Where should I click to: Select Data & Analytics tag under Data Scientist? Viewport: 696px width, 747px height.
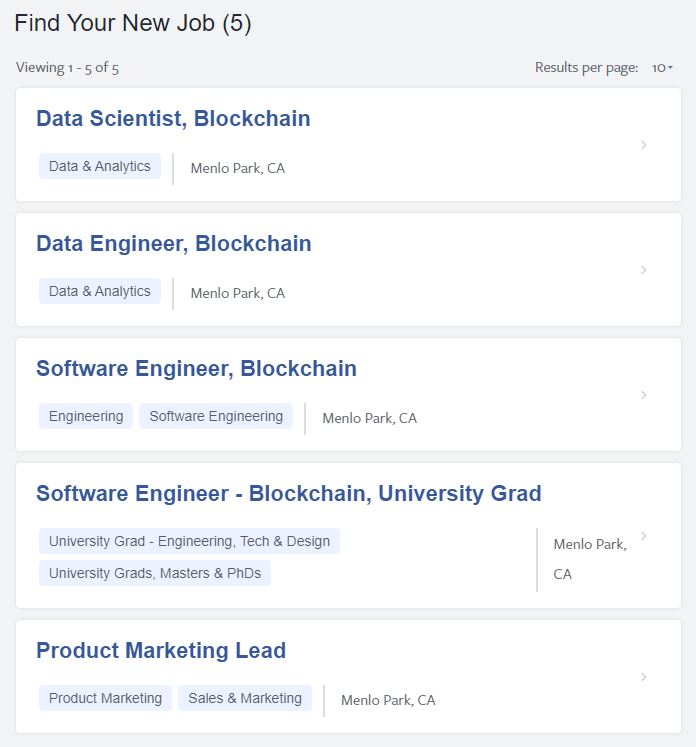click(100, 167)
